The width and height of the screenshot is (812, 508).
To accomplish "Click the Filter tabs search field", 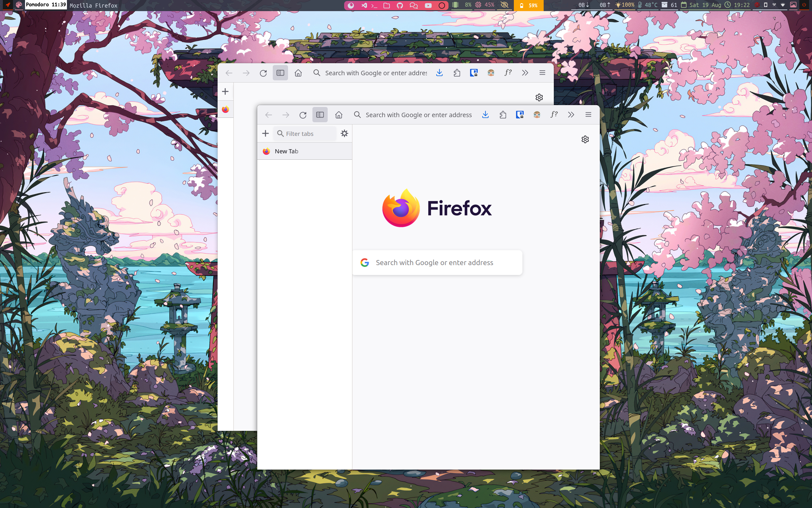I will [305, 134].
